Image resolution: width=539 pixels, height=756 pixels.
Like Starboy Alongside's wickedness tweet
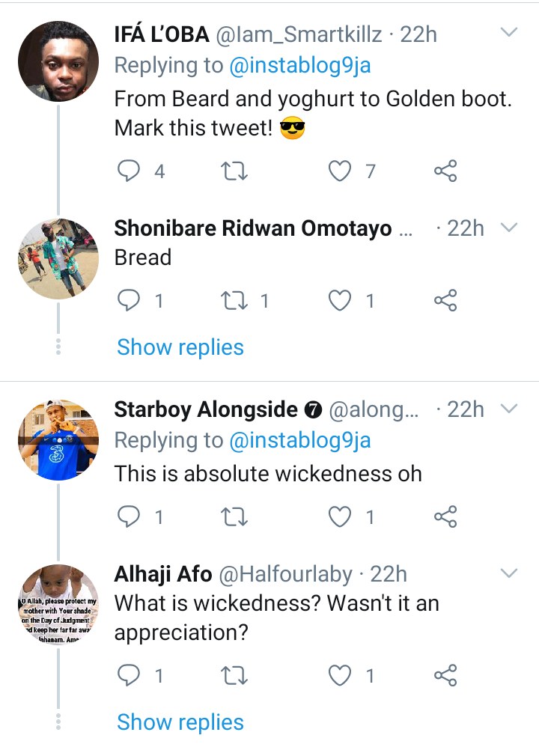click(x=341, y=516)
